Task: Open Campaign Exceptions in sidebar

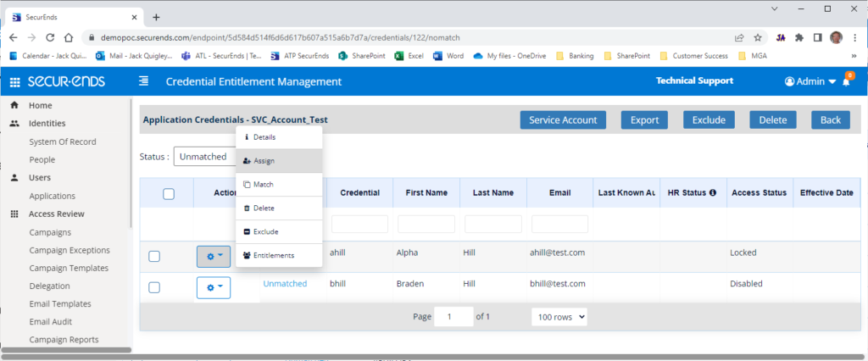Action: (70, 250)
